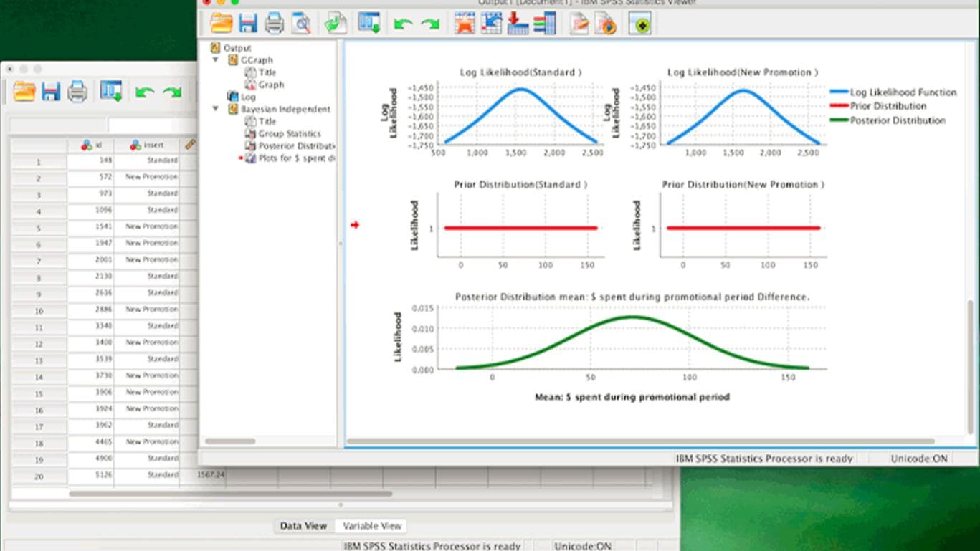Switch to the Variable View tab
Viewport: 980px width, 551px height.
coord(371,526)
